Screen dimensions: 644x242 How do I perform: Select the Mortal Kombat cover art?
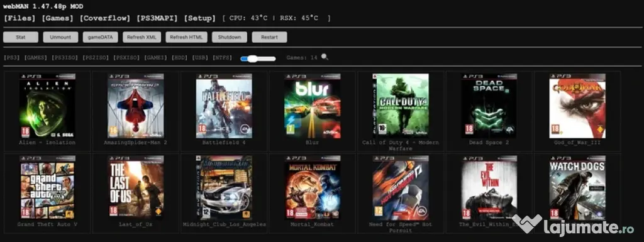[312, 187]
